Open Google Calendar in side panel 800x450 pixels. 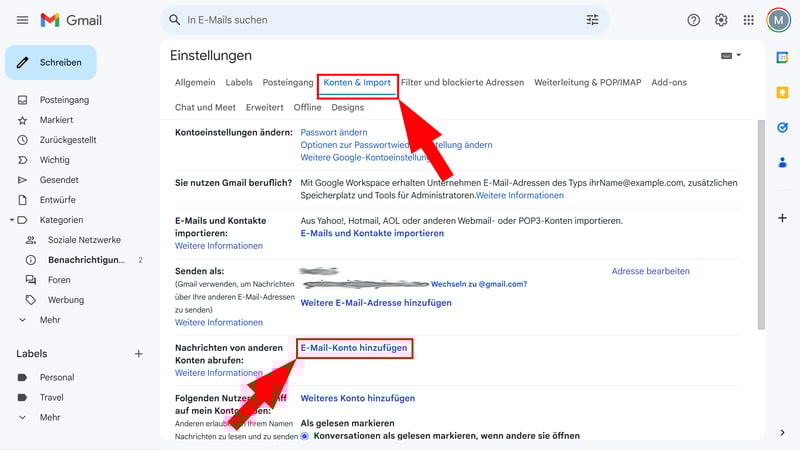coord(782,58)
